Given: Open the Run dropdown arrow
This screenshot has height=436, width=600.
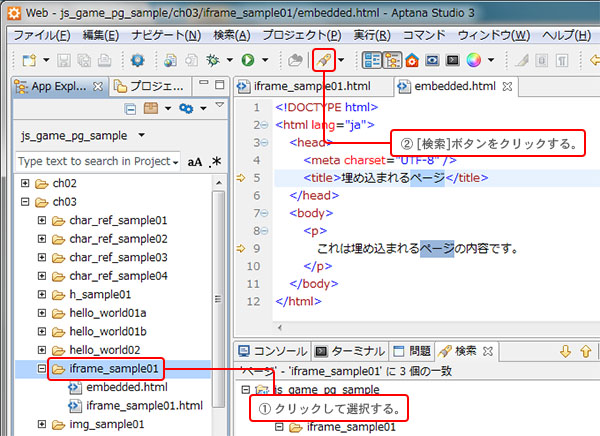Looking at the screenshot, I should click(x=265, y=60).
